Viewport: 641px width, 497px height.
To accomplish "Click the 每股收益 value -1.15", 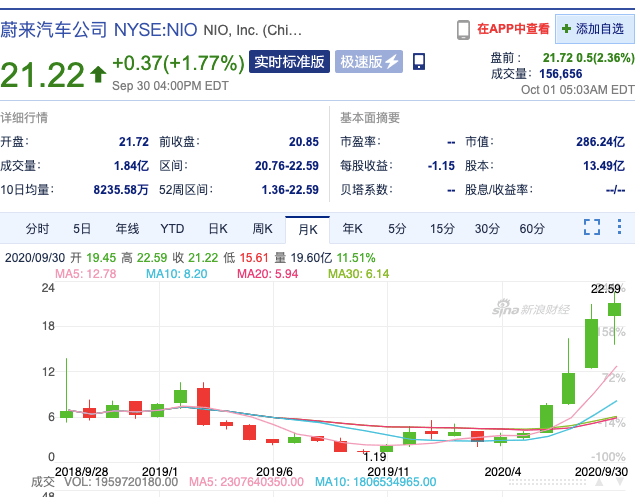I will (441, 166).
